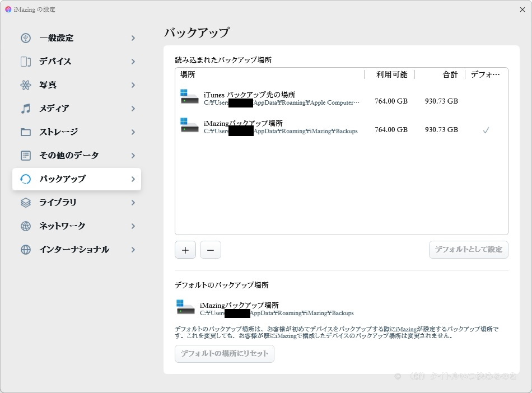Click the ライブラリ layers icon
The height and width of the screenshot is (393, 532).
point(26,203)
